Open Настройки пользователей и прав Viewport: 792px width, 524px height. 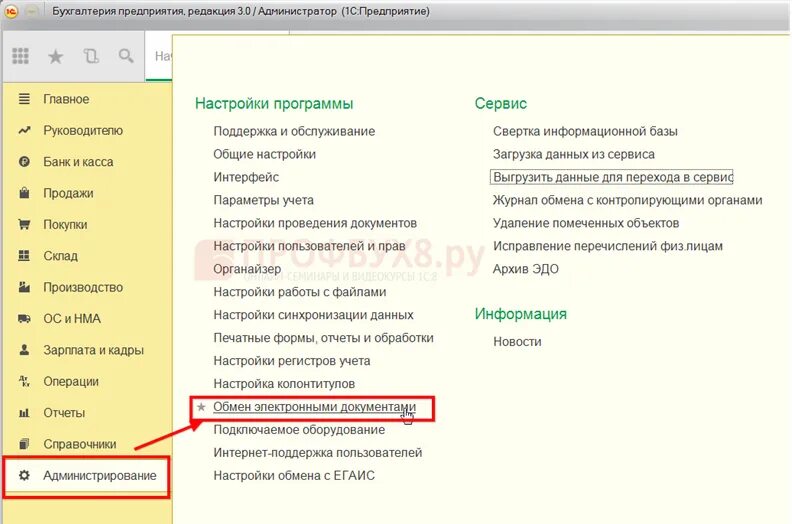309,246
